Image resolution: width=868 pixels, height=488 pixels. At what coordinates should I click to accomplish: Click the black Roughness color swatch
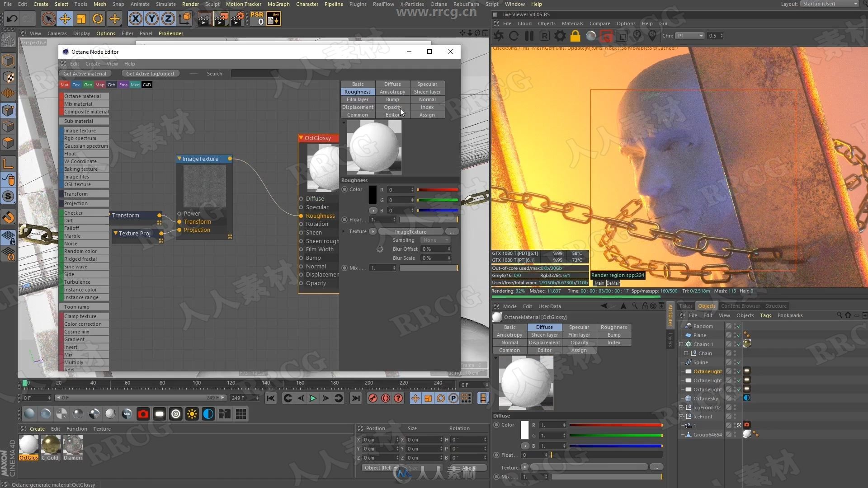373,194
